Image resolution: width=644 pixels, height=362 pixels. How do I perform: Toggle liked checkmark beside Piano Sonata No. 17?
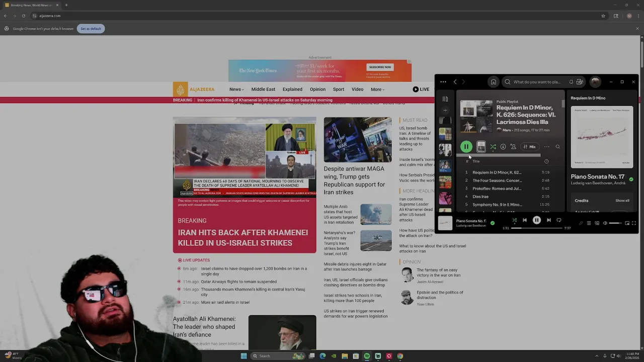click(x=631, y=179)
